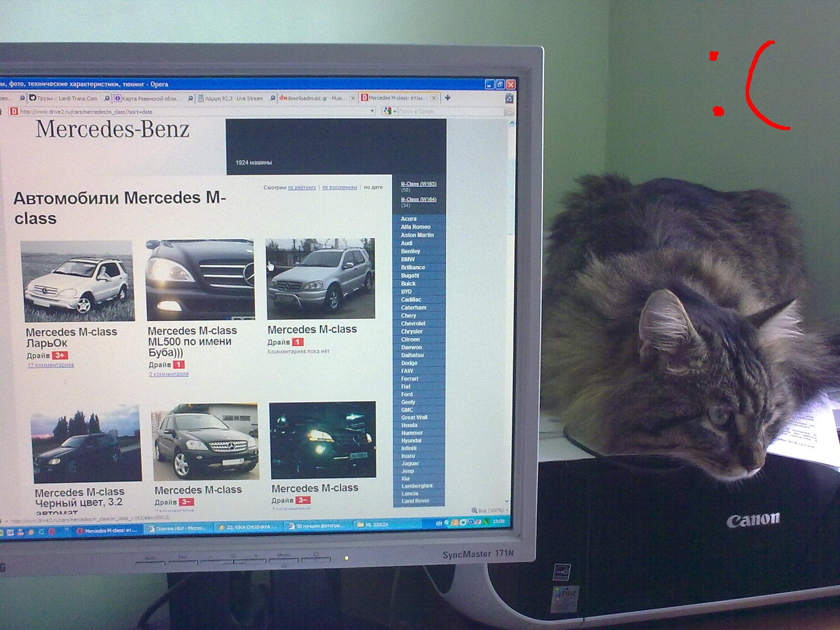This screenshot has height=630, width=840.
Task: Choose Cadillac from the brand list
Action: tap(411, 300)
